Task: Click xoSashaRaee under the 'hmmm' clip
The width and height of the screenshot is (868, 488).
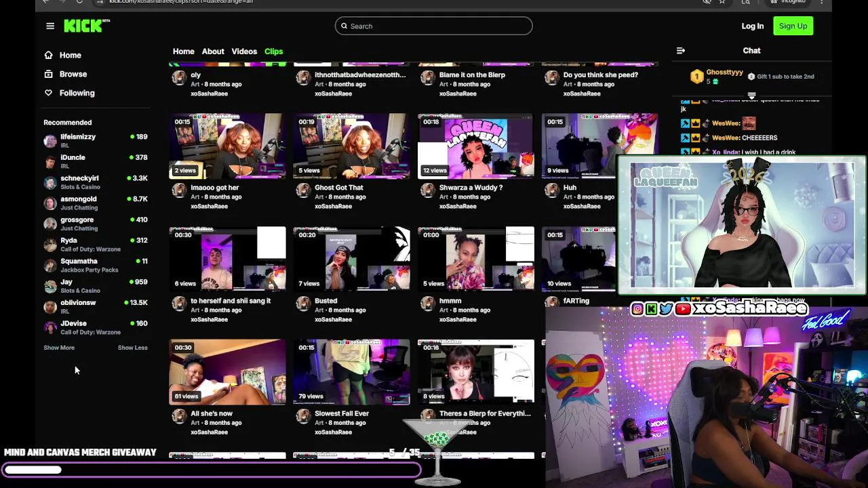Action: 458,319
